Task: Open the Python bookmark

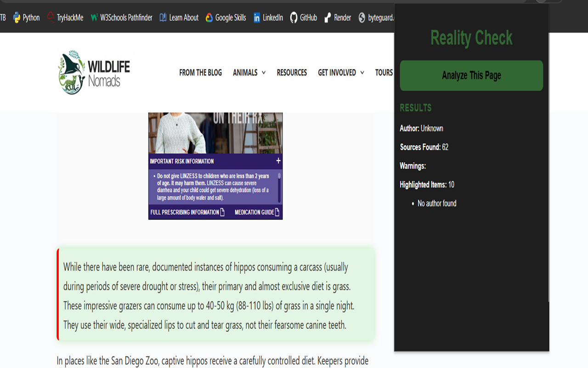Action: click(27, 17)
